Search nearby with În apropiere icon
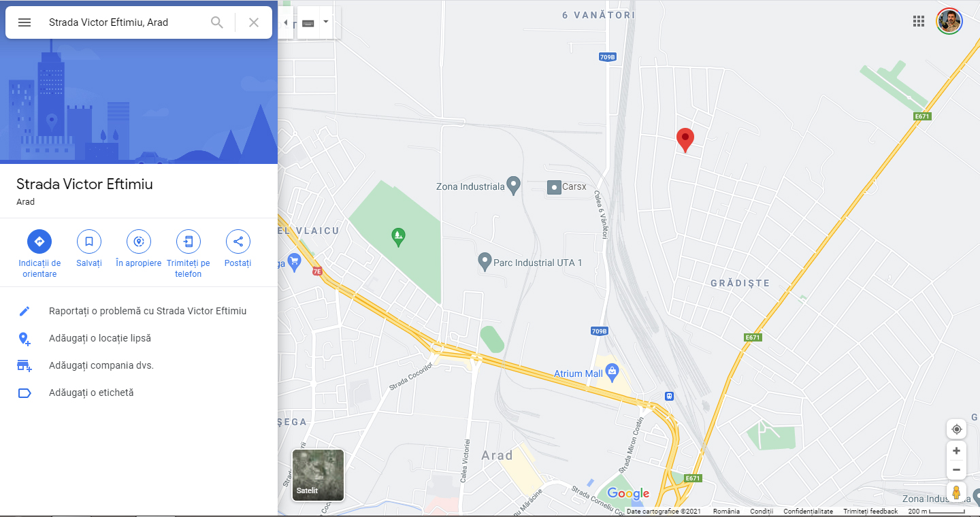The image size is (980, 517). [139, 241]
